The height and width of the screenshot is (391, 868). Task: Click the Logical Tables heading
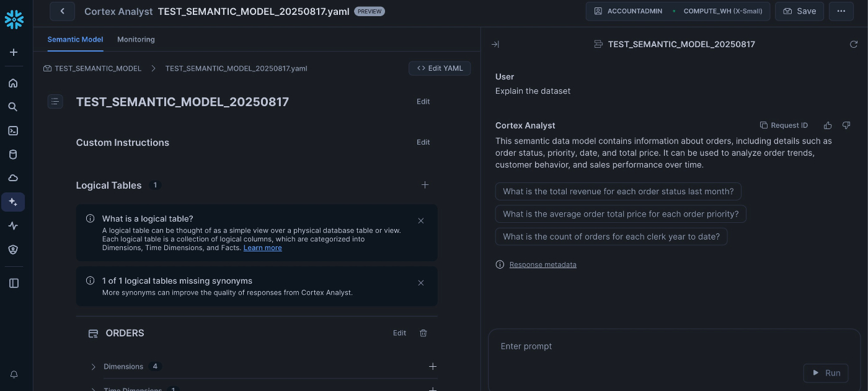pos(108,185)
